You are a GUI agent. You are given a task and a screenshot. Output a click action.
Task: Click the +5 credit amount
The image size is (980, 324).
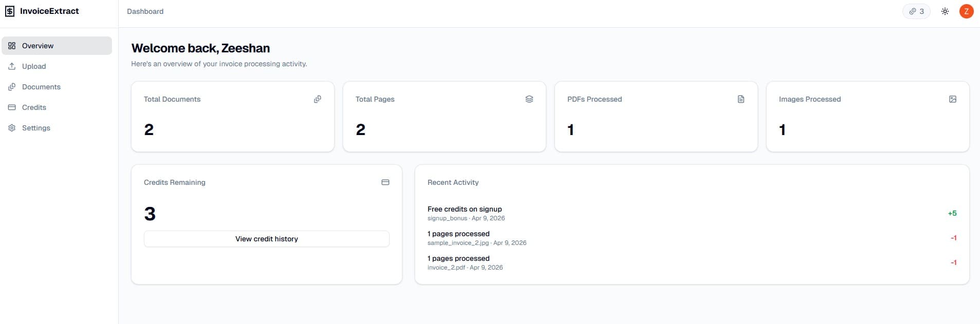pos(952,213)
